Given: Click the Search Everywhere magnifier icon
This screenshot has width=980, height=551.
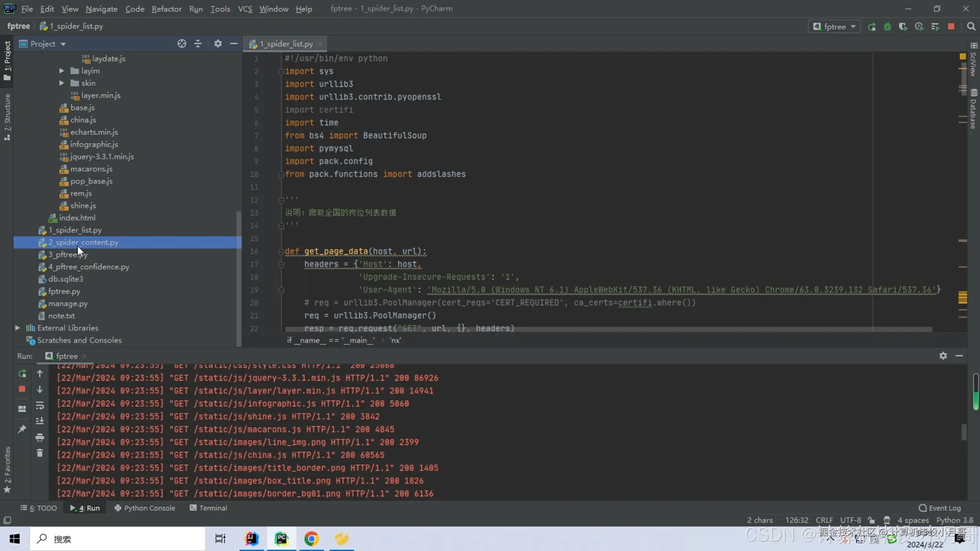Looking at the screenshot, I should point(971,26).
